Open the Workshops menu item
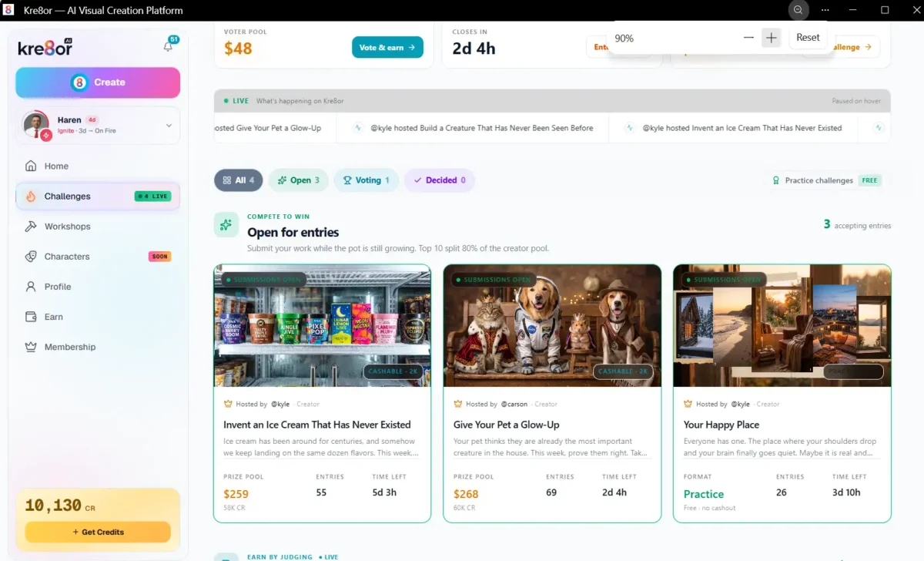The height and width of the screenshot is (561, 924). (98, 227)
